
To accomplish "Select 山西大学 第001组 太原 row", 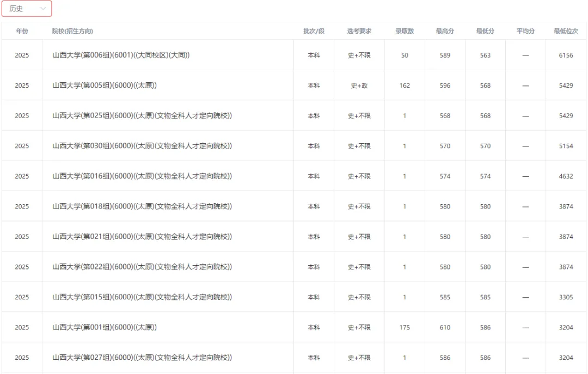I will 294,328.
